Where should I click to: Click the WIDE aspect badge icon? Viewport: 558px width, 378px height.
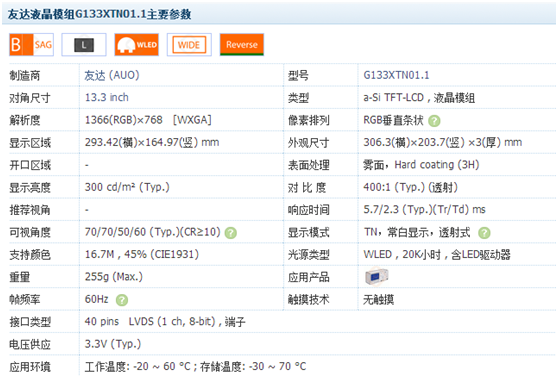(x=189, y=44)
